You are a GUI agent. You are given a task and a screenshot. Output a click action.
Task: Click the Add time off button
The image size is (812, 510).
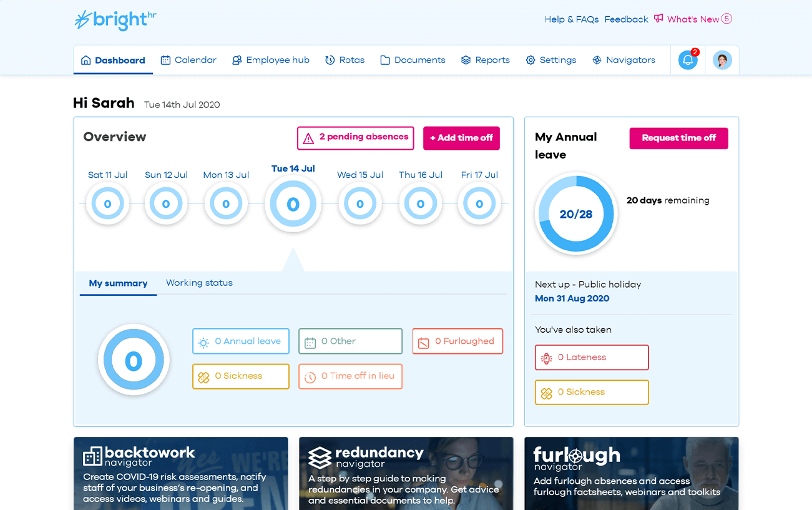pyautogui.click(x=461, y=138)
